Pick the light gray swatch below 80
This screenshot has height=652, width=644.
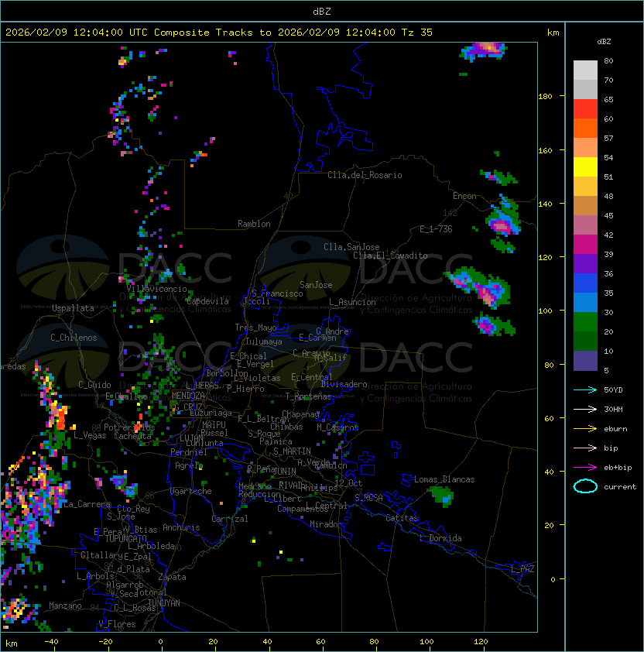[585, 70]
